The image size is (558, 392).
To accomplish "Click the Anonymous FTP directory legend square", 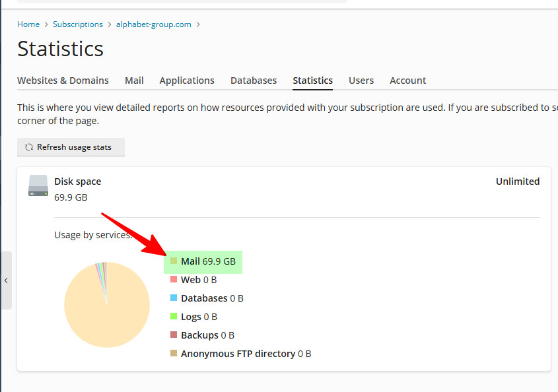I will pyautogui.click(x=174, y=354).
